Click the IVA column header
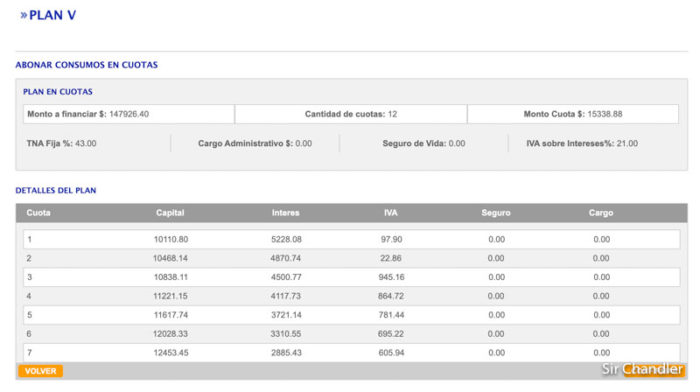The height and width of the screenshot is (392, 700). (x=391, y=213)
